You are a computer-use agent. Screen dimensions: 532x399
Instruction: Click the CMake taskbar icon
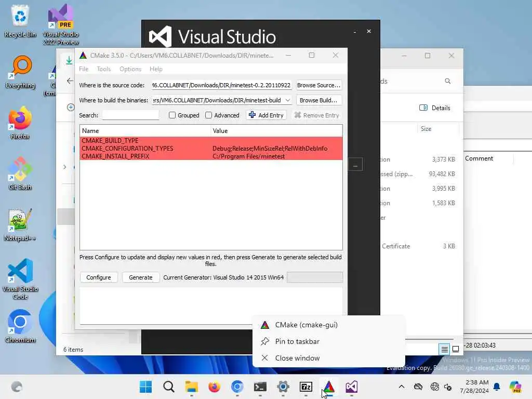(x=329, y=387)
